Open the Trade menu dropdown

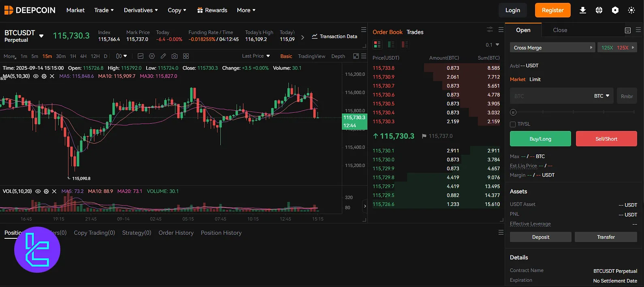104,10
